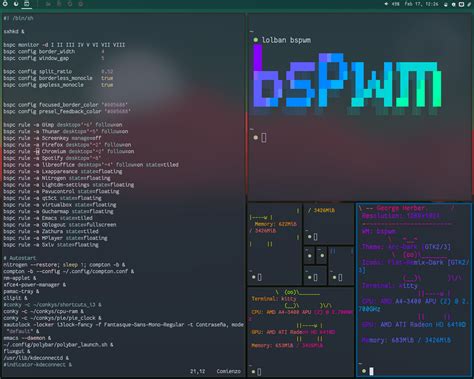Screen dimensions: 474x379
Task: Click the 'bspc rule -a Lxappearance' line
Action: (x=63, y=171)
